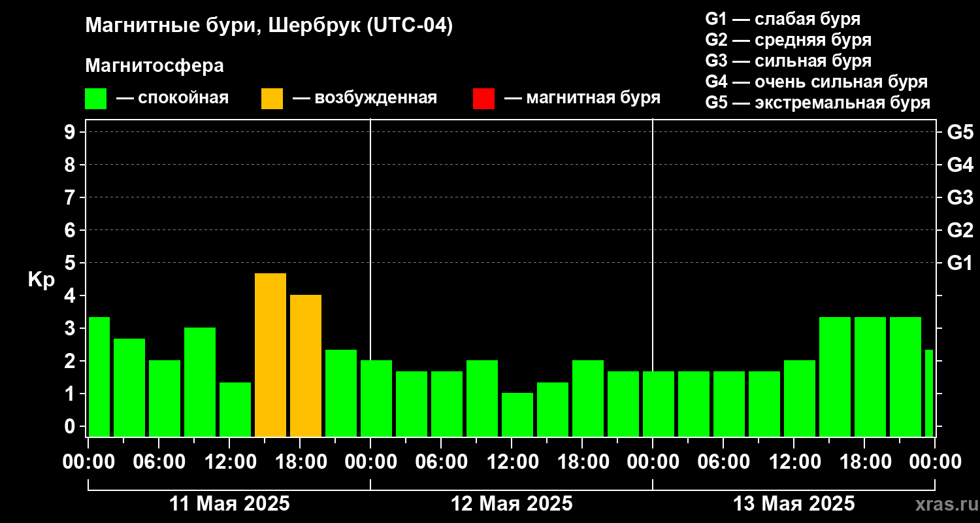Click the Kp axis label on the left
The image size is (980, 523).
point(41,280)
